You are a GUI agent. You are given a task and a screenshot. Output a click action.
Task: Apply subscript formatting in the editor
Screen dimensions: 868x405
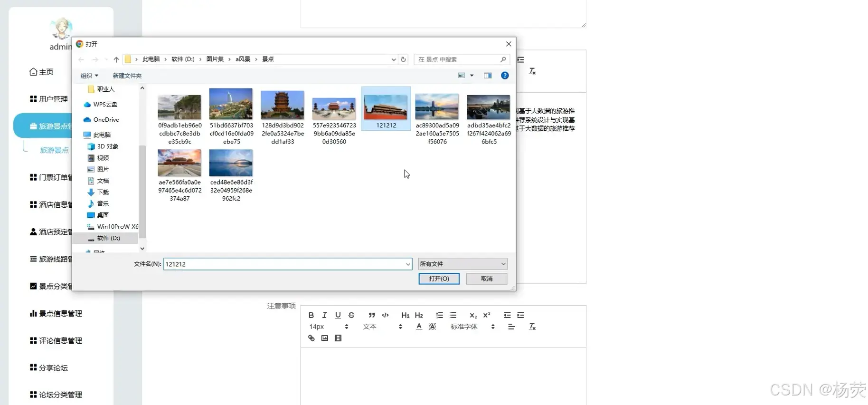point(473,315)
